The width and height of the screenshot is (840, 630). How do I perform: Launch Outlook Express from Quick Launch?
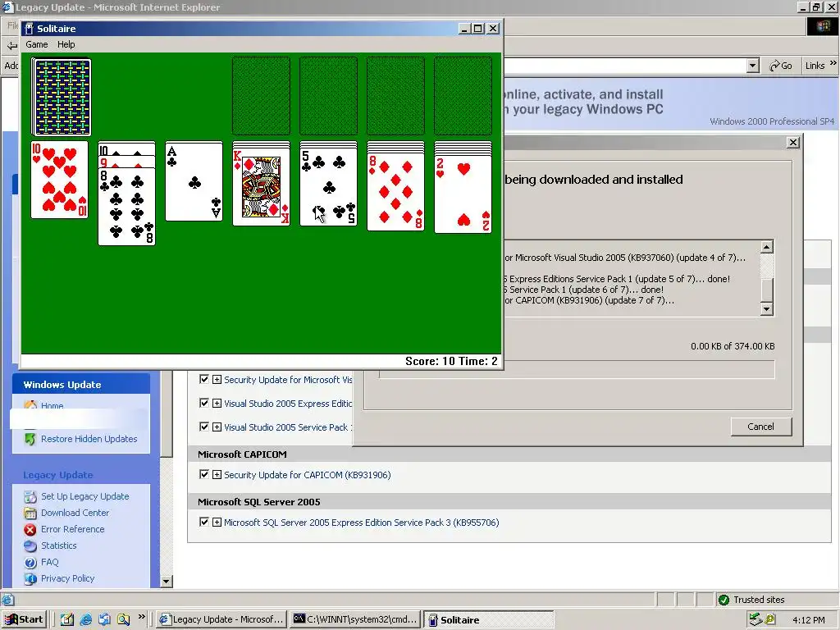tap(104, 619)
